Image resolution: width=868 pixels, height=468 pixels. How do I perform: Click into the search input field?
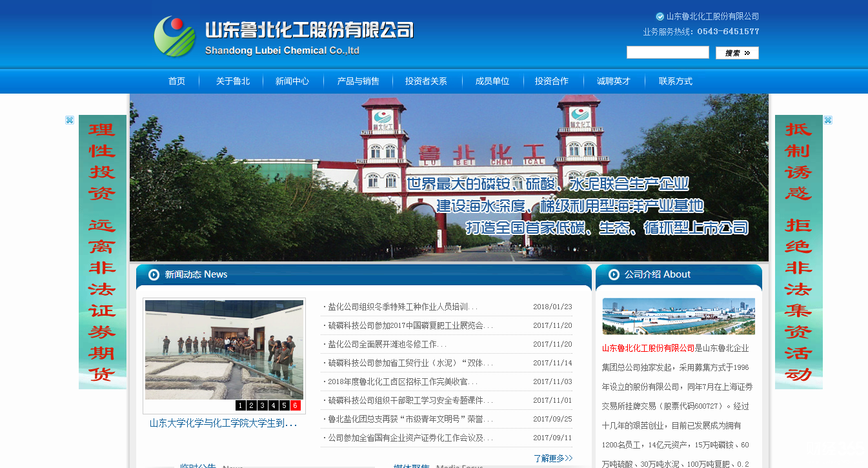(668, 52)
